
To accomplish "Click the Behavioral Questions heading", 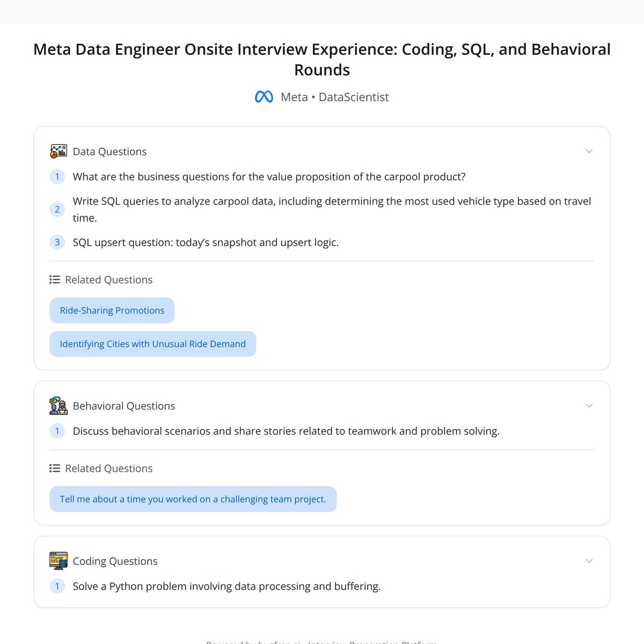I will [x=124, y=406].
